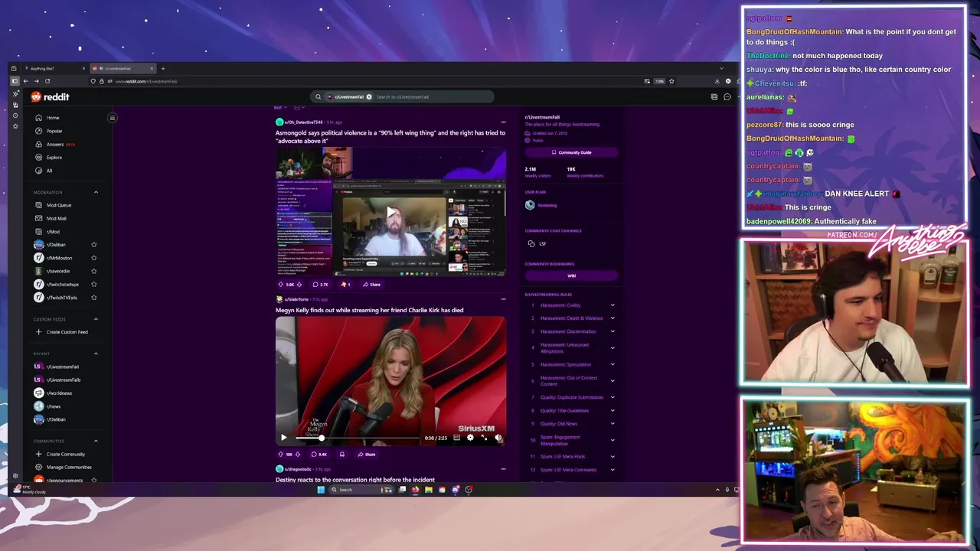Image resolution: width=980 pixels, height=551 pixels.
Task: Open overflow menu on the Megyn Kelly post
Action: 503,299
